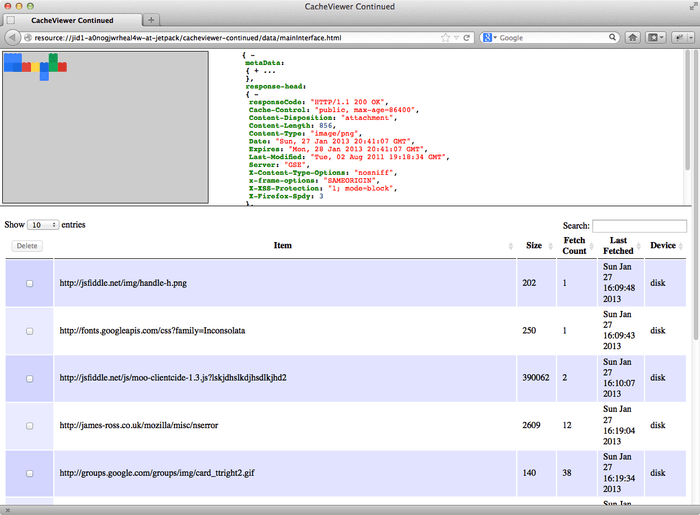Sort table by Device column
The width and height of the screenshot is (700, 515).
point(666,245)
